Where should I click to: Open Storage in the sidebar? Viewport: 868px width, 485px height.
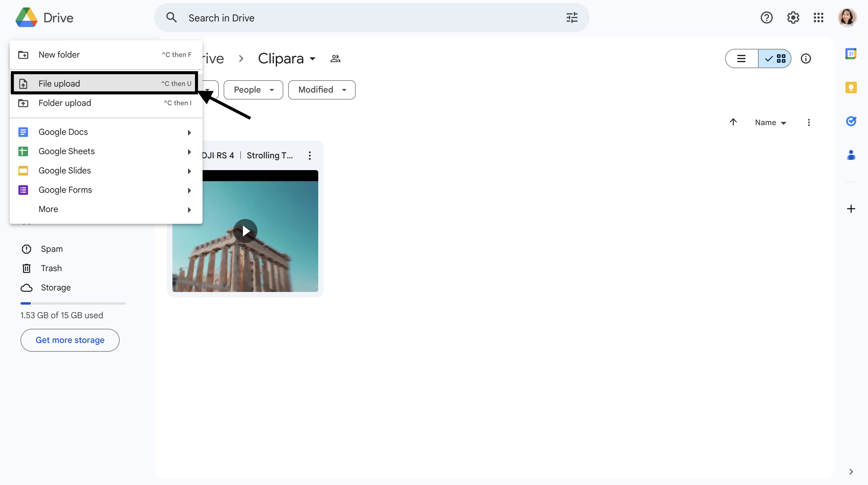click(x=55, y=287)
